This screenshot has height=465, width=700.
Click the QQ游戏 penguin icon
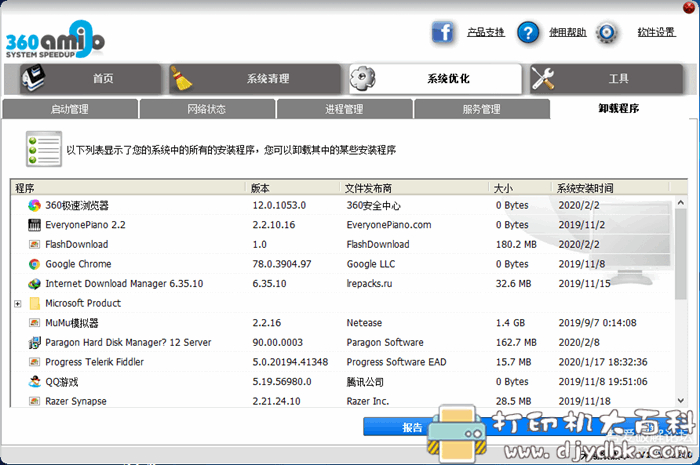(x=34, y=382)
